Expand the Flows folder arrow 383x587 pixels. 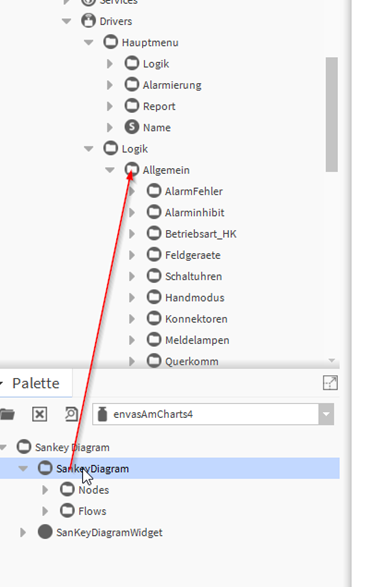[x=45, y=511]
